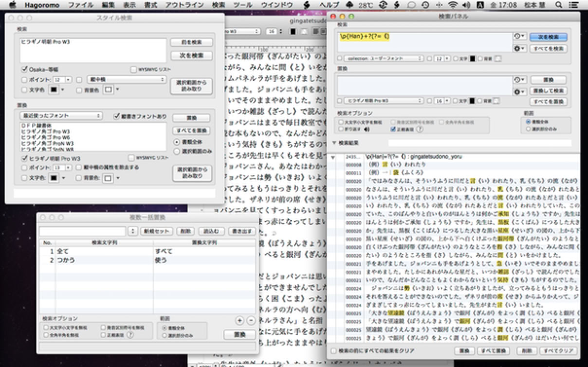
Task: Click plus button to add replacement row
Action: click(239, 320)
